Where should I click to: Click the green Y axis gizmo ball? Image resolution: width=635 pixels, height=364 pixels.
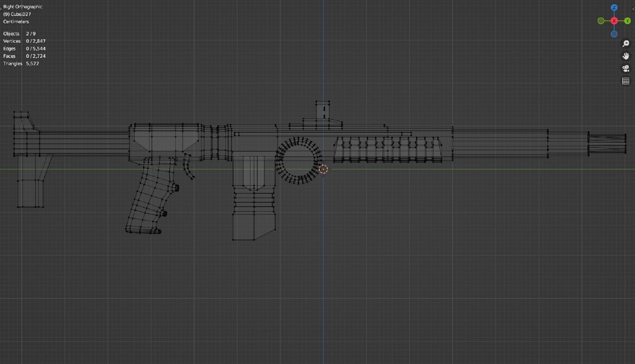click(627, 21)
